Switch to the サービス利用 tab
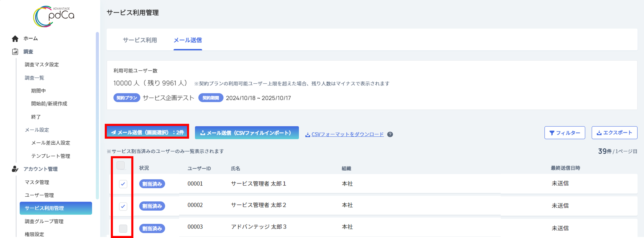644x238 pixels. tap(140, 40)
